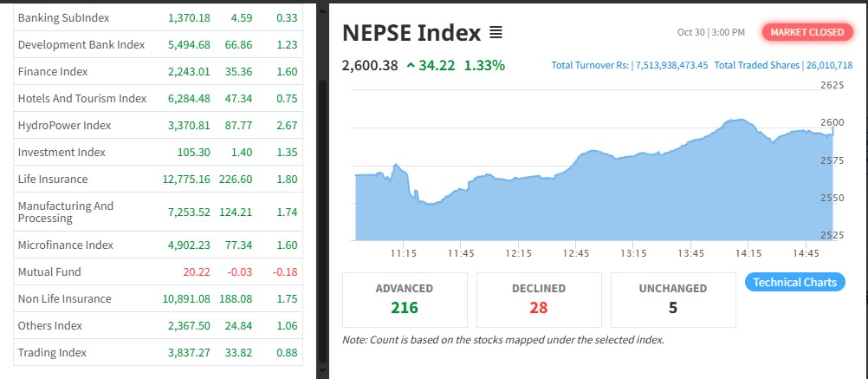Open the NEPSE Index list menu icon

496,33
